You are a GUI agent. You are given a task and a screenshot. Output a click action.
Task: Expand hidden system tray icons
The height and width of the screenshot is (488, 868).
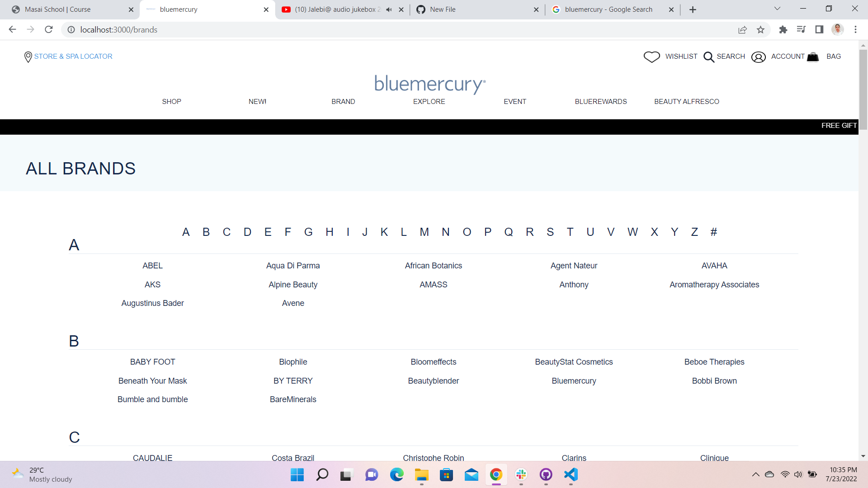click(x=755, y=474)
